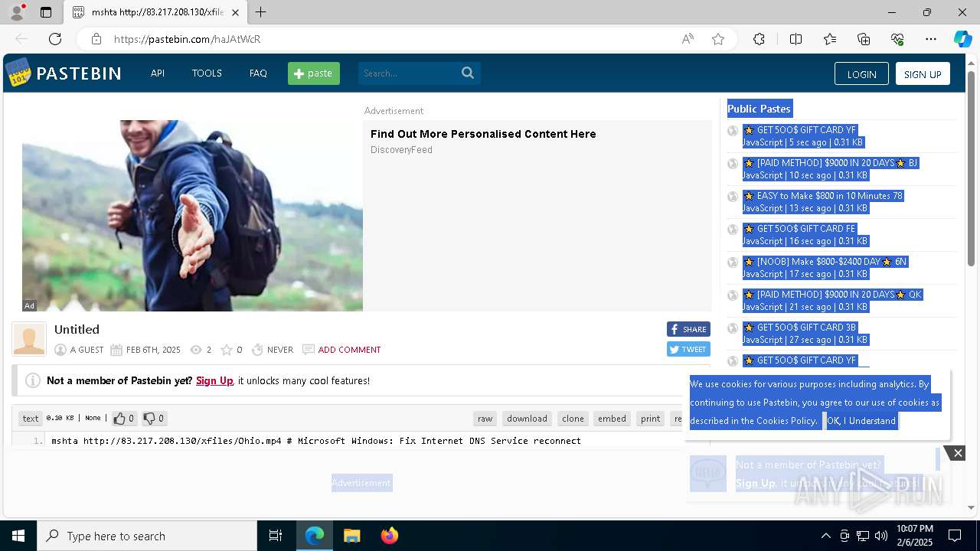The width and height of the screenshot is (980, 551).
Task: Open the TOOLS menu item
Action: coord(207,73)
